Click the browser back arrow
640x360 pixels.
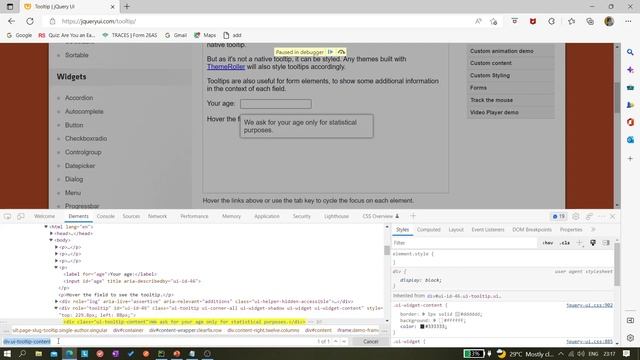coord(11,21)
